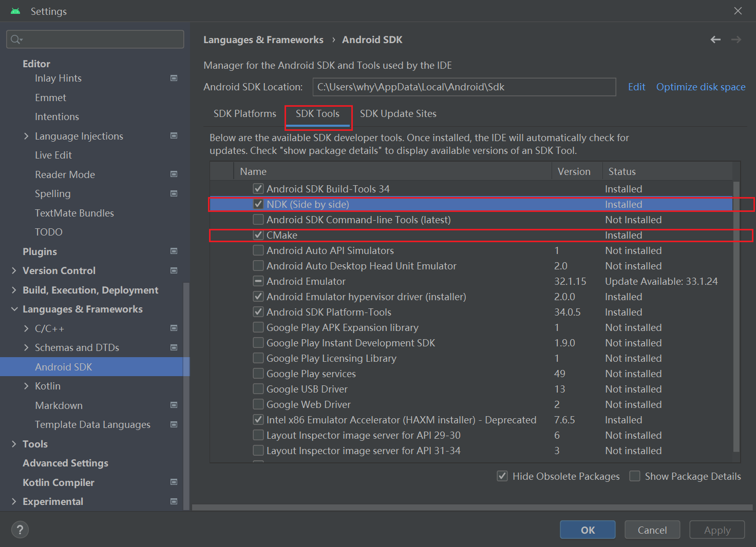Click project-level icon beside Kotlin Compiler
Image resolution: width=756 pixels, height=547 pixels.
click(174, 482)
